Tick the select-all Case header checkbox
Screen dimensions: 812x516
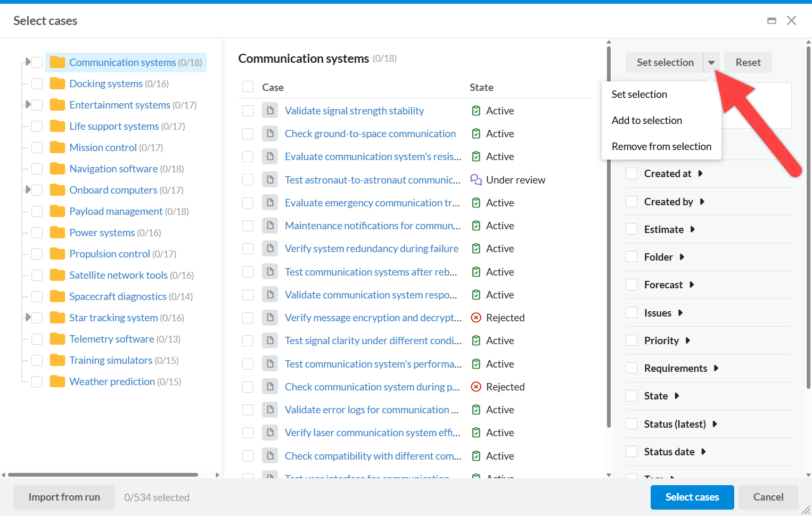pyautogui.click(x=248, y=87)
